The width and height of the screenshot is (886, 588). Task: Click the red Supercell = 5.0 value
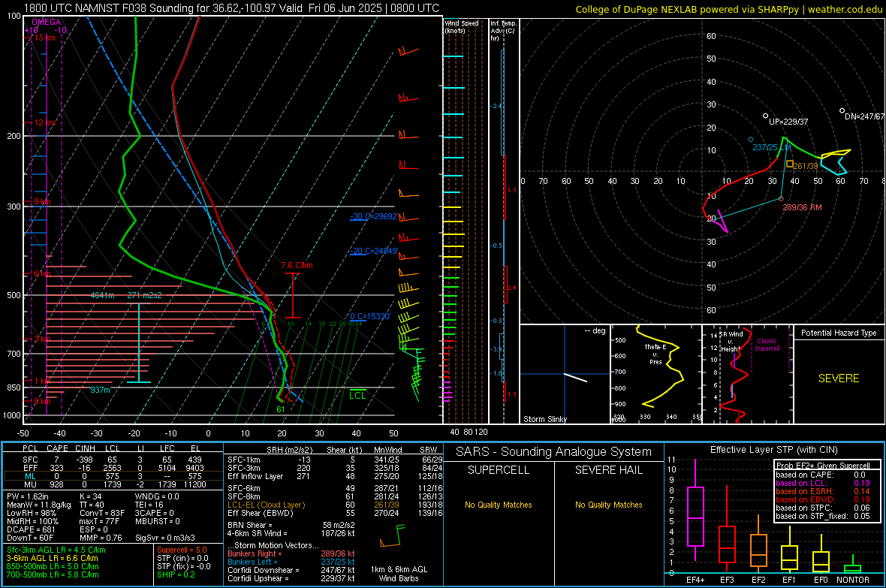(182, 550)
